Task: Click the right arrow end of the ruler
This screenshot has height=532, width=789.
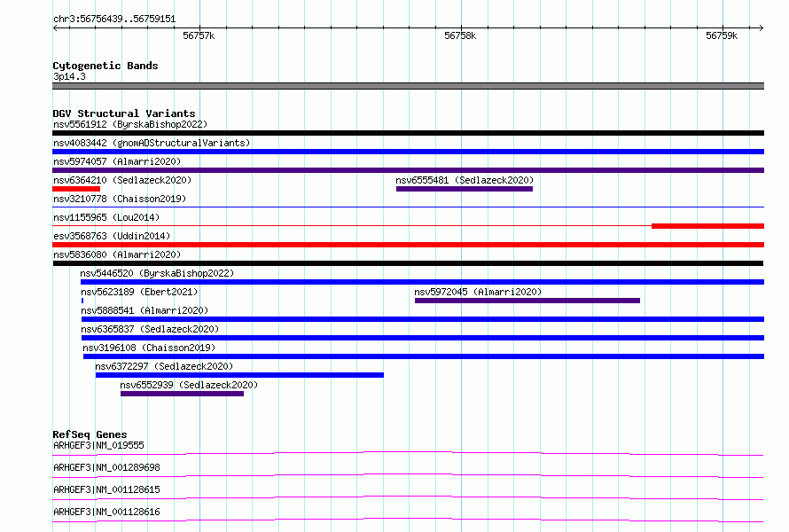Action: (762, 28)
